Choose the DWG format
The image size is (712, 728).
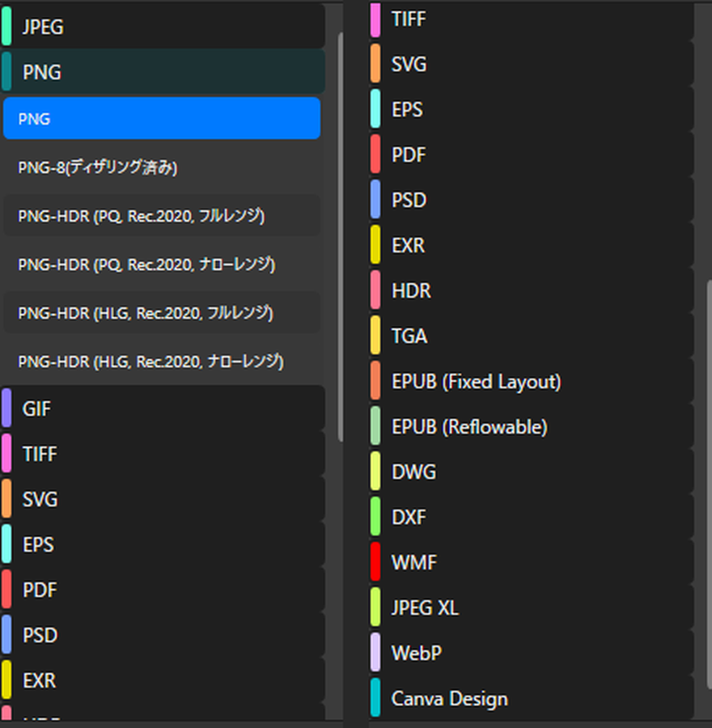click(x=532, y=472)
